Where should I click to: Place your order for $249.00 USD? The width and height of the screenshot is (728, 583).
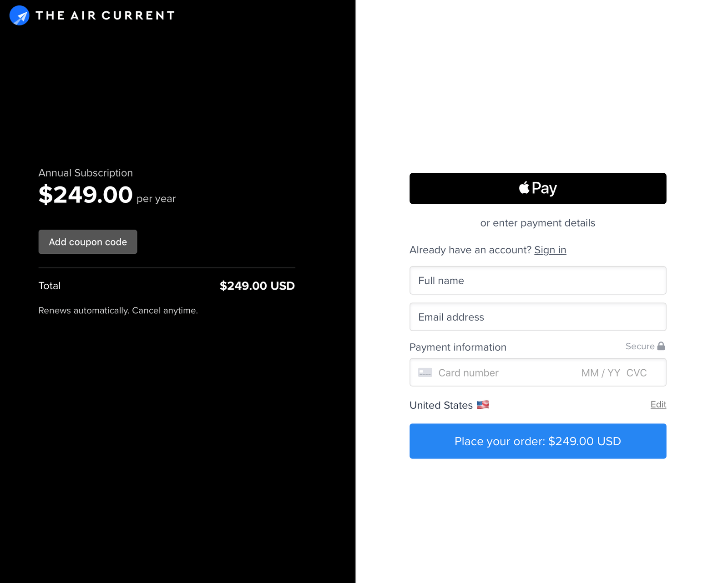(537, 441)
